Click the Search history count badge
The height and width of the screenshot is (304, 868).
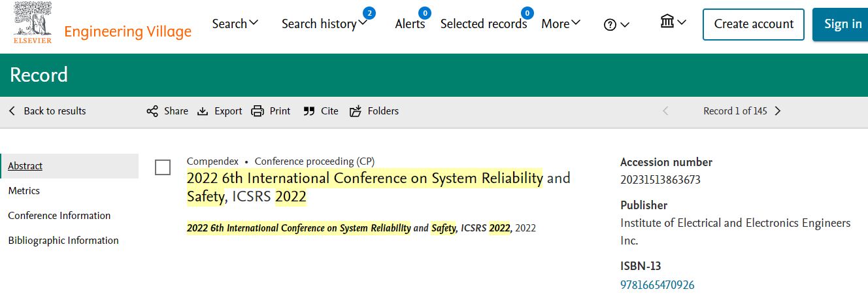(x=369, y=12)
